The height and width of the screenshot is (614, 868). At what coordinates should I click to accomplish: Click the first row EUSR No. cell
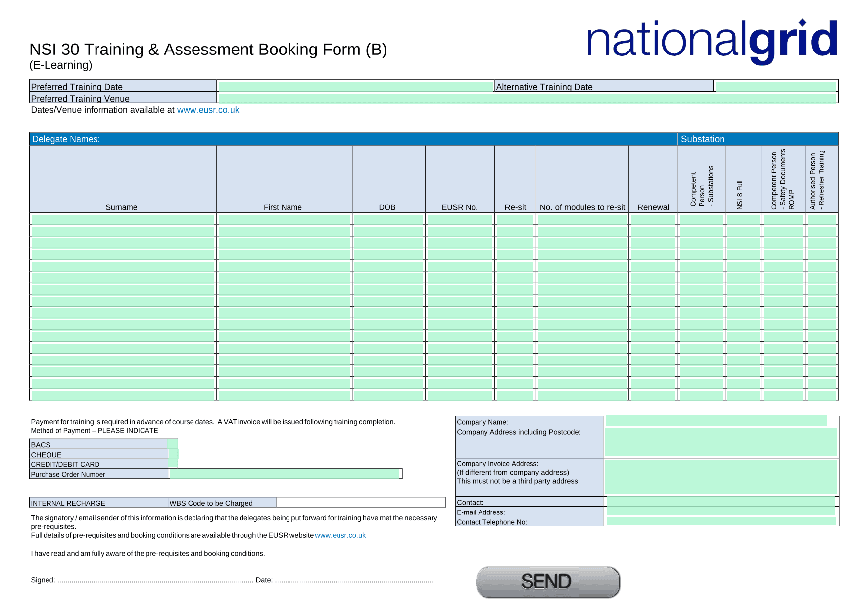tap(460, 219)
